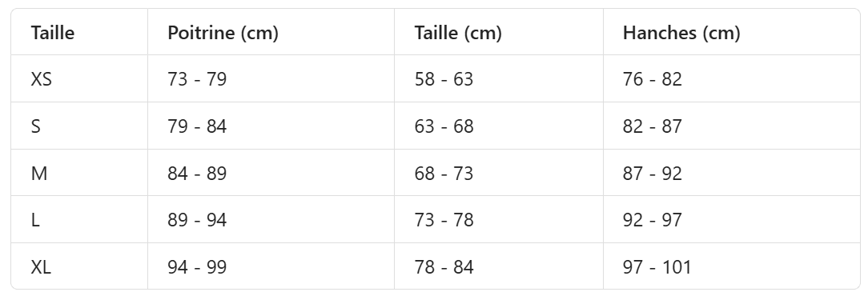Click the Taille (cm) column header
This screenshot has height=296, width=868.
point(458,33)
